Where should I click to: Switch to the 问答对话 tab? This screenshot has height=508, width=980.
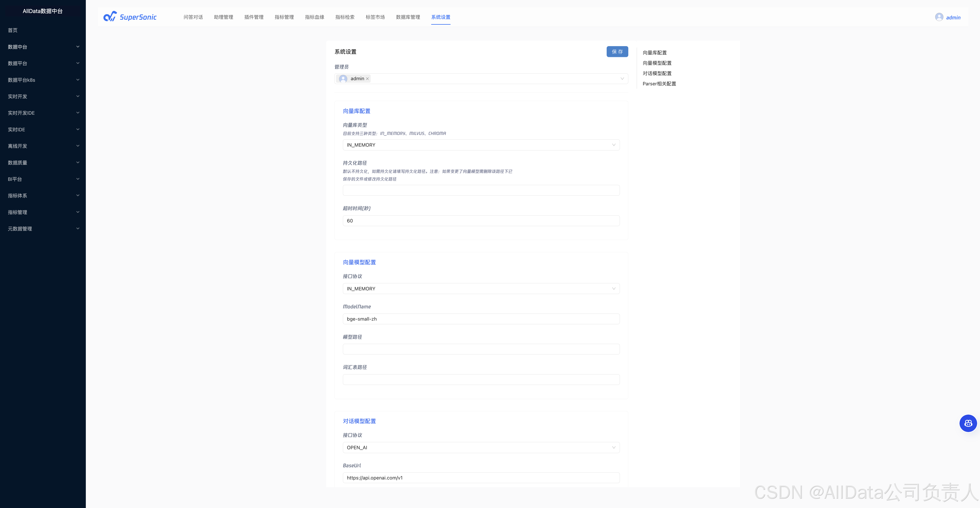pyautogui.click(x=193, y=17)
